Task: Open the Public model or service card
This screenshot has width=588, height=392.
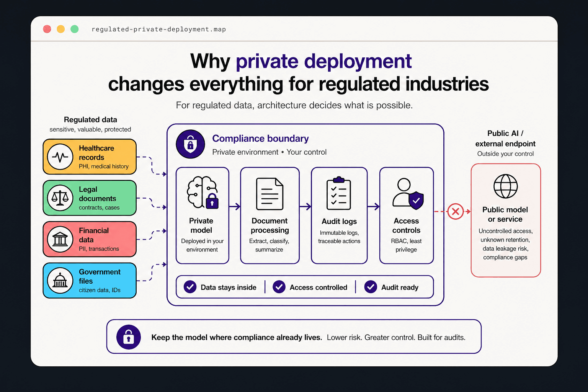Action: pyautogui.click(x=505, y=220)
